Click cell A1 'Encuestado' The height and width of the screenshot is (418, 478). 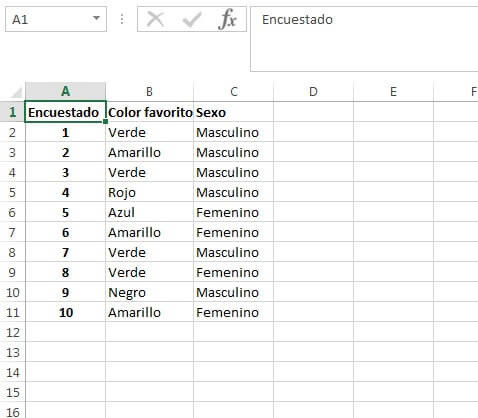tap(66, 112)
